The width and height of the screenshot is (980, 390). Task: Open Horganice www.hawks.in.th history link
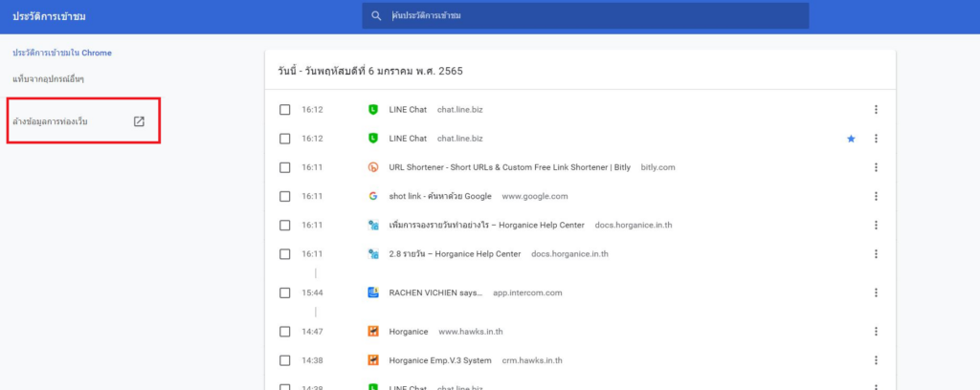point(408,332)
